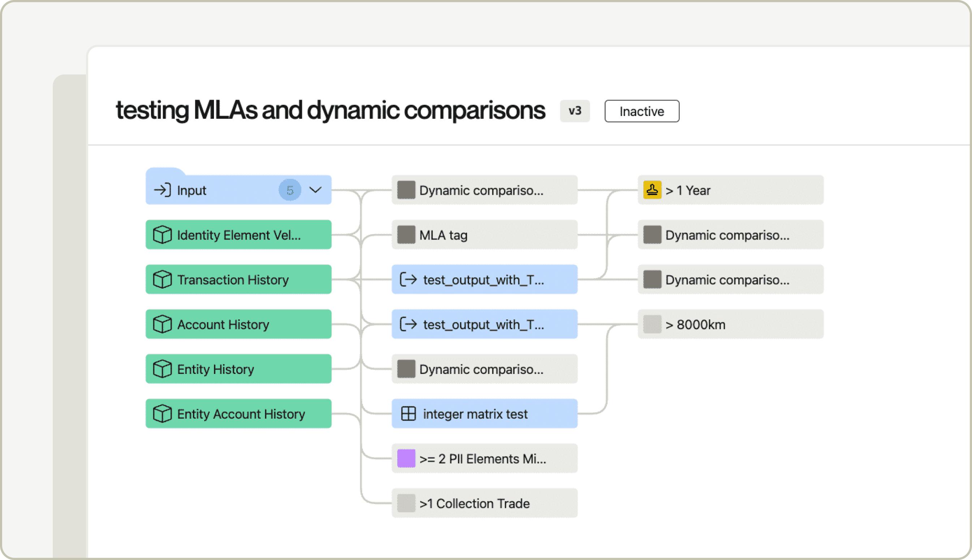Click the light gray swatch on > 8000km

[652, 324]
